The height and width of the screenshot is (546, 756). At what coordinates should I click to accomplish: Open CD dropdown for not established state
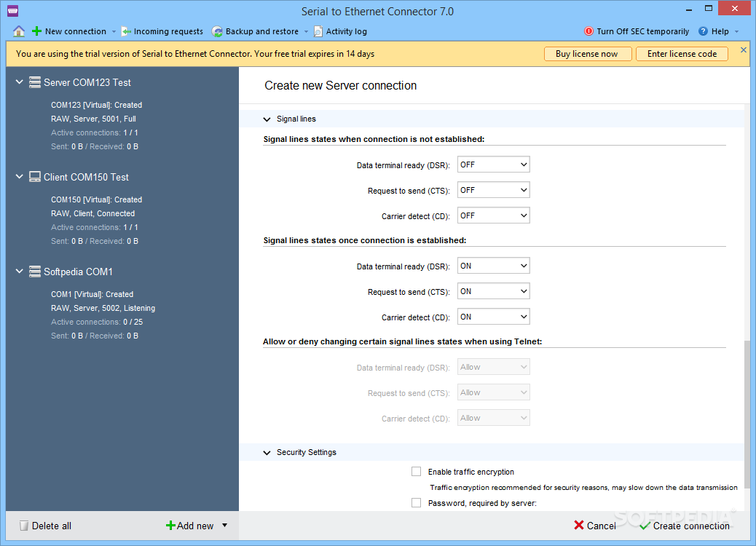pyautogui.click(x=493, y=215)
